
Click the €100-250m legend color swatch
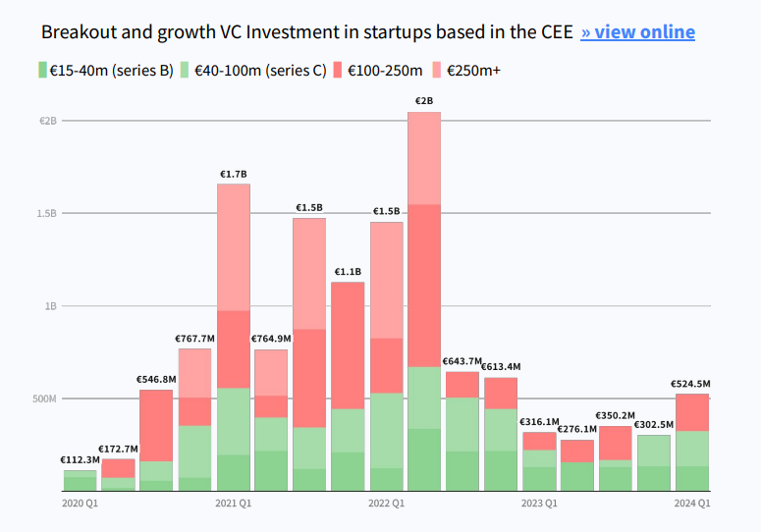tap(338, 70)
